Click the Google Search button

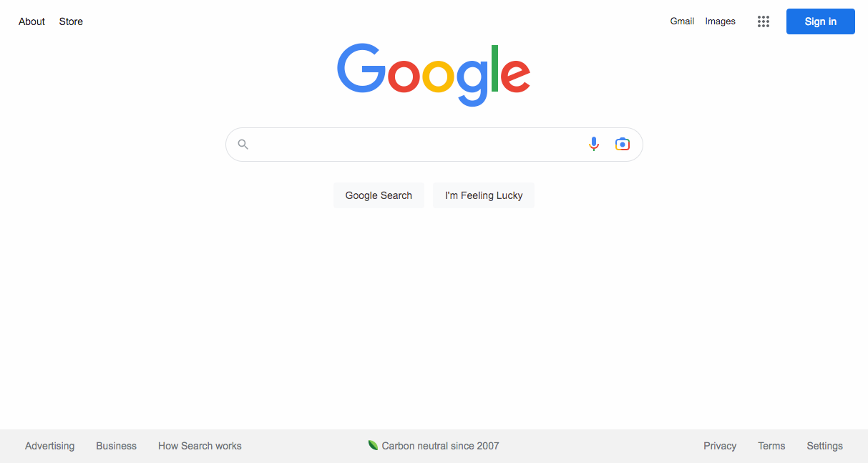point(379,195)
